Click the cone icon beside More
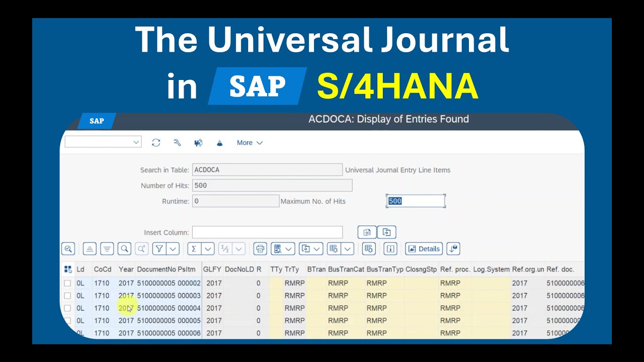 [x=219, y=143]
